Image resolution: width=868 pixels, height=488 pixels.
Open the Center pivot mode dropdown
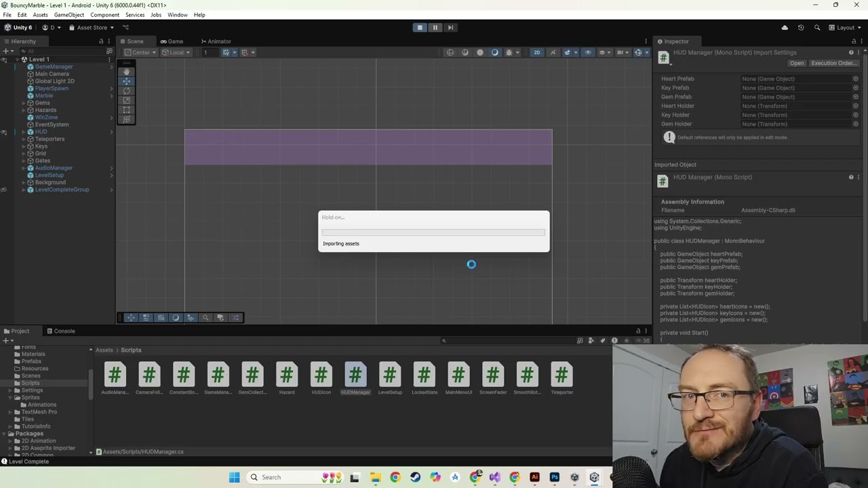pyautogui.click(x=140, y=52)
